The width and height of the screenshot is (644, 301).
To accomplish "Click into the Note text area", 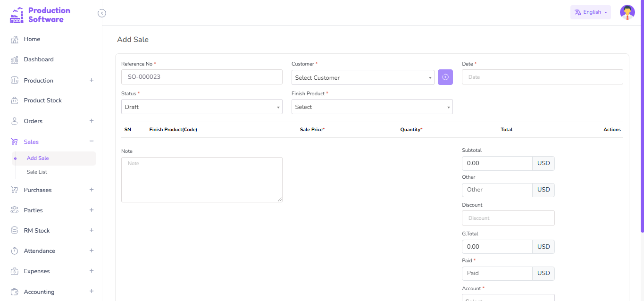I will pyautogui.click(x=201, y=180).
